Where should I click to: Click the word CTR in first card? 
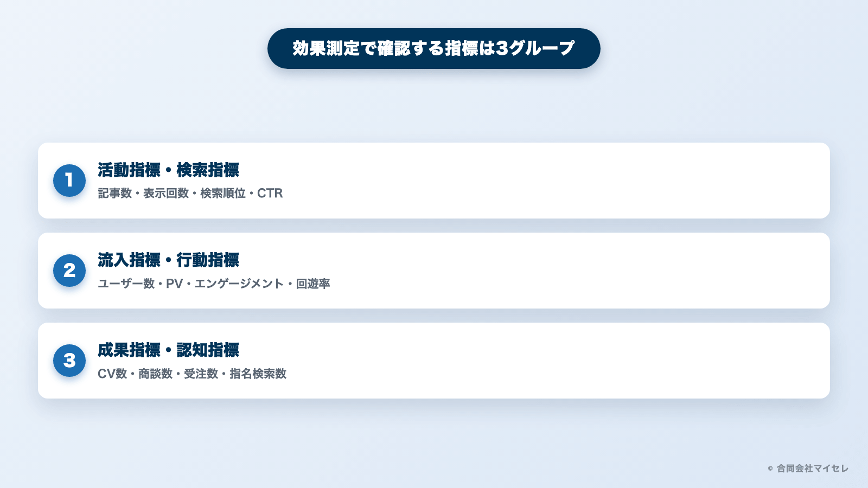270,194
